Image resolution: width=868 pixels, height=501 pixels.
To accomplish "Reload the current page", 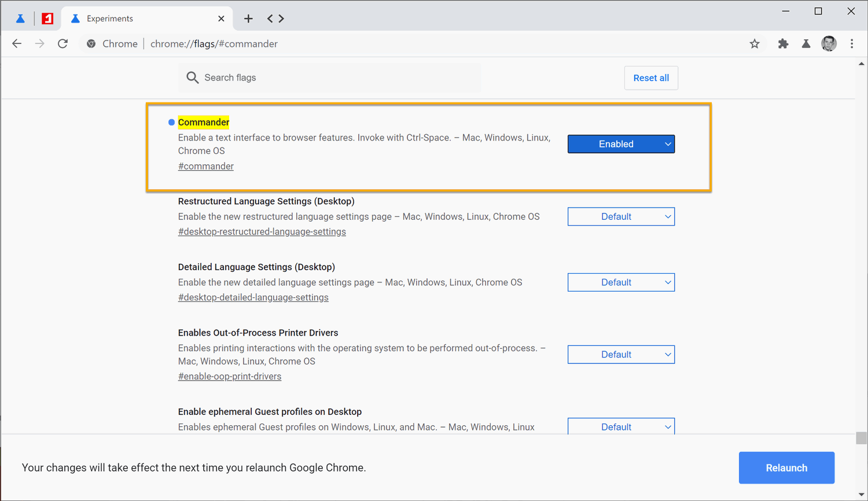I will tap(62, 44).
